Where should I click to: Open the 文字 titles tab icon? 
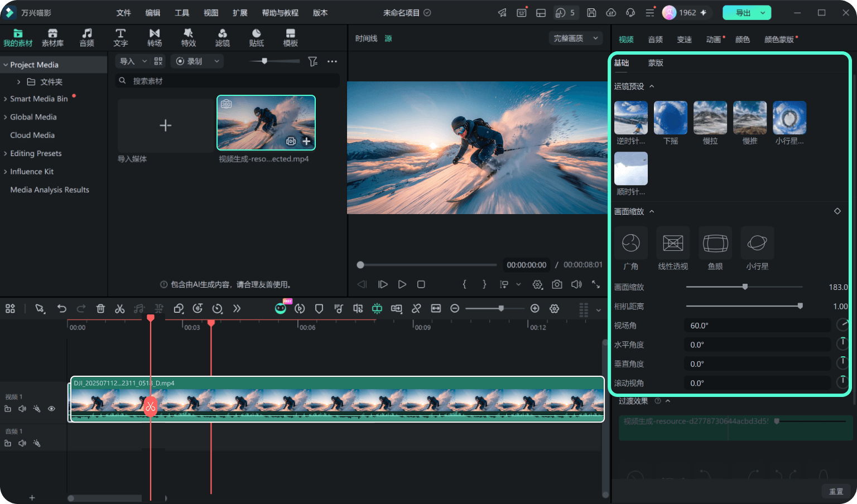pyautogui.click(x=121, y=37)
